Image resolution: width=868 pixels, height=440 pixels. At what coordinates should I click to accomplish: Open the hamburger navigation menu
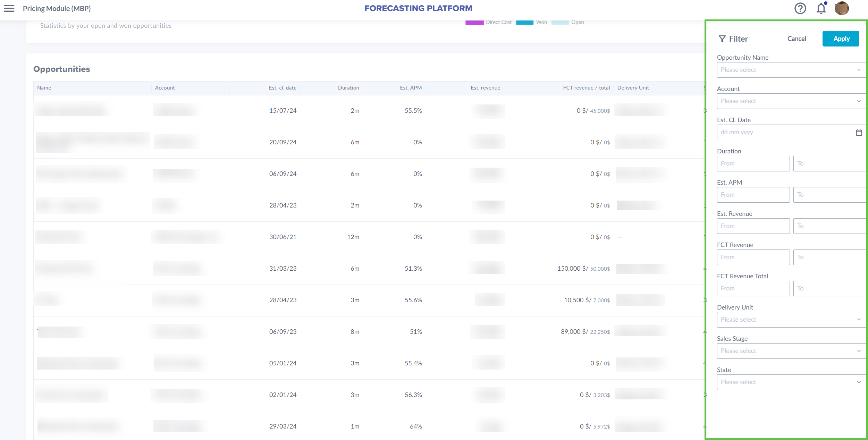click(9, 8)
